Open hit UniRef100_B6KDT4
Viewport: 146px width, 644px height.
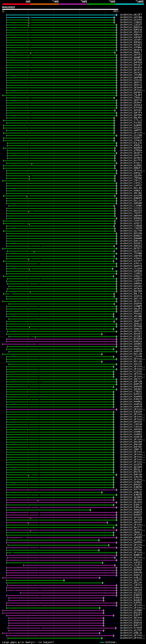coord(131,27)
